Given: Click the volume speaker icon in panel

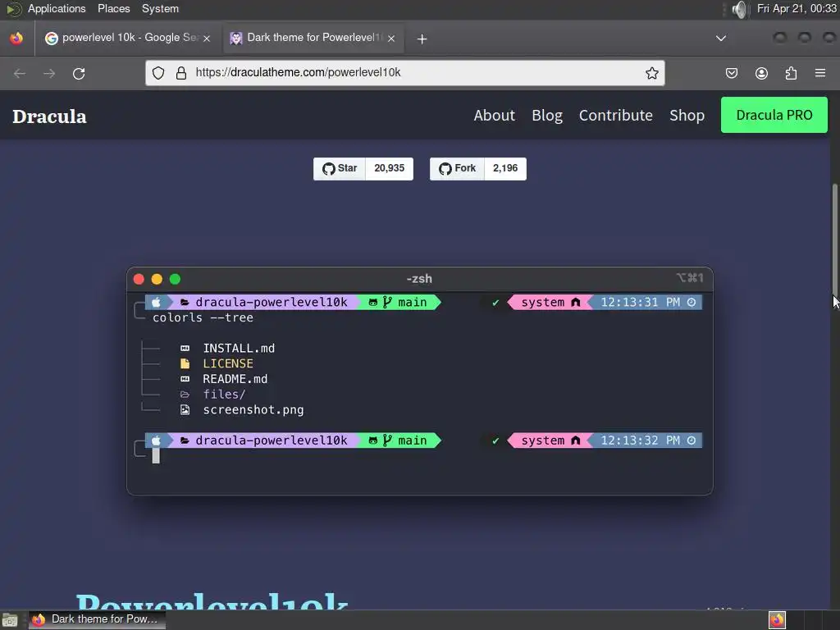Looking at the screenshot, I should pyautogui.click(x=739, y=9).
